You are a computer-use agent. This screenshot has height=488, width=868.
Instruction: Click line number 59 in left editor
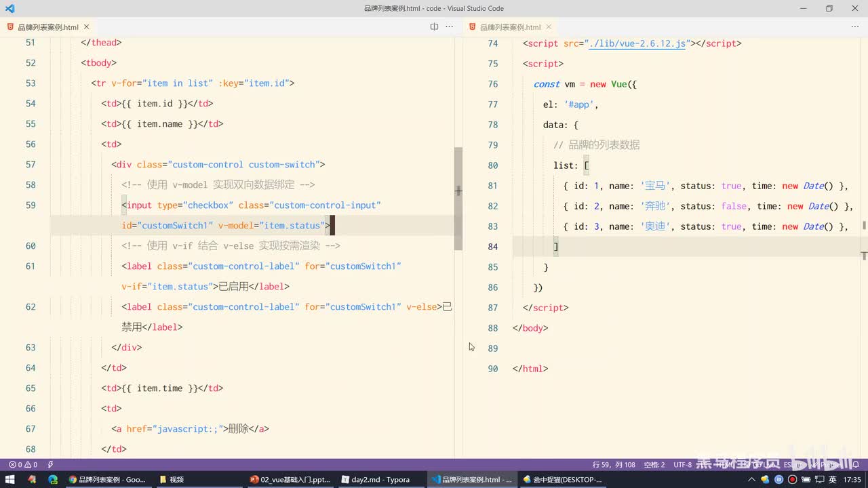tap(30, 205)
